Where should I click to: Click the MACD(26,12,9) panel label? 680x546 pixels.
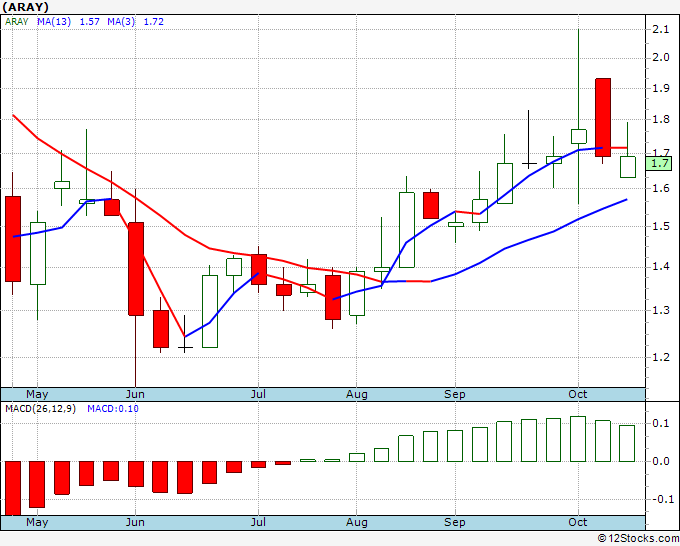[x=40, y=409]
